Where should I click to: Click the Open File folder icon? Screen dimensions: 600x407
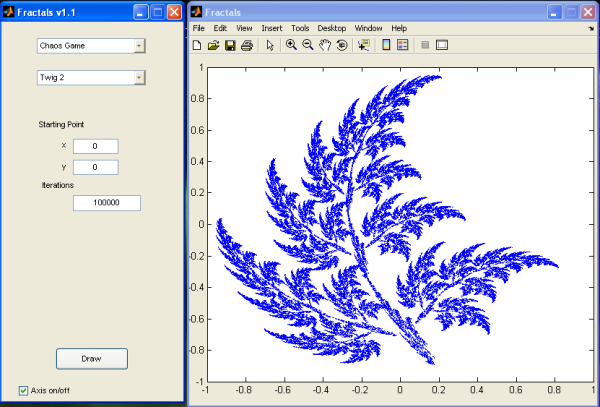pos(213,45)
